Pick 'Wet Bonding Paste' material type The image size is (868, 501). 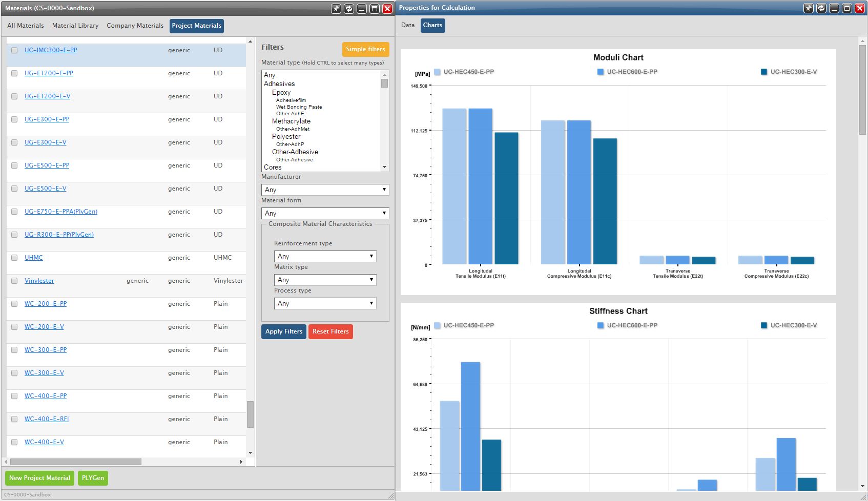[x=299, y=107]
